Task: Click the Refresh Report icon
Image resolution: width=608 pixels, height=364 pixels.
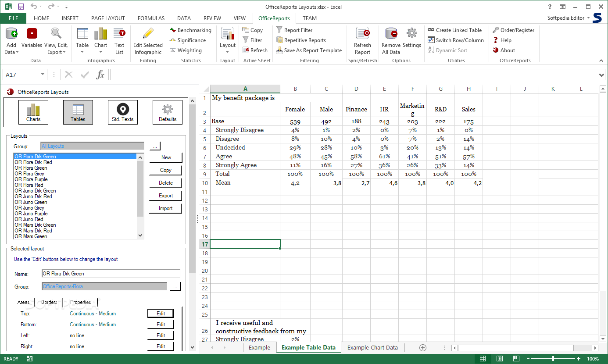Action: point(362,34)
